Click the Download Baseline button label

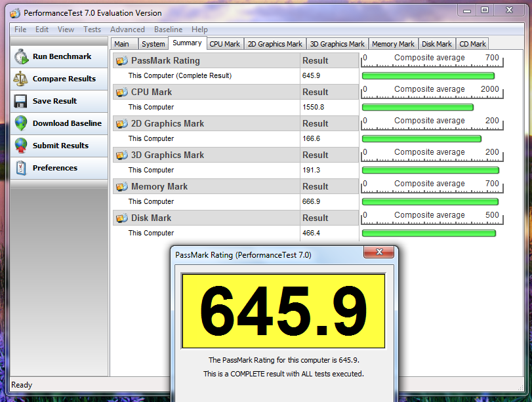pos(67,123)
